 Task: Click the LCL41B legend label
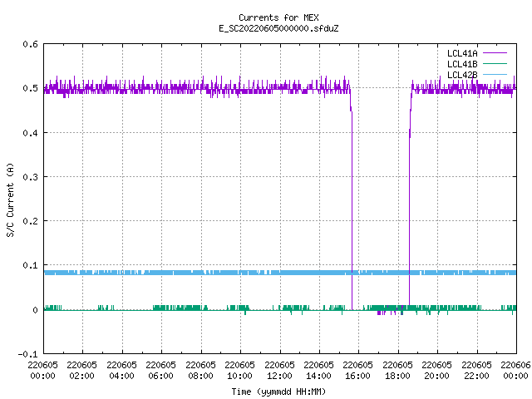click(x=462, y=64)
